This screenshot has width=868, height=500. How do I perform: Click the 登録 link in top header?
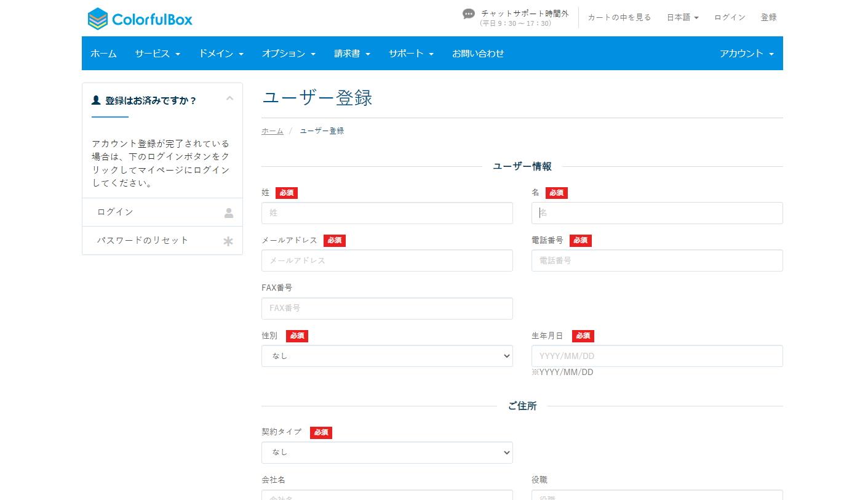tap(769, 17)
